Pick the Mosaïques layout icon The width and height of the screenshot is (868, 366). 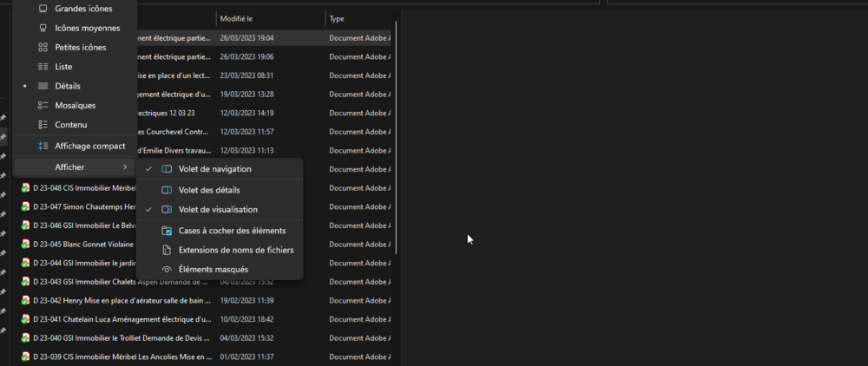[43, 105]
